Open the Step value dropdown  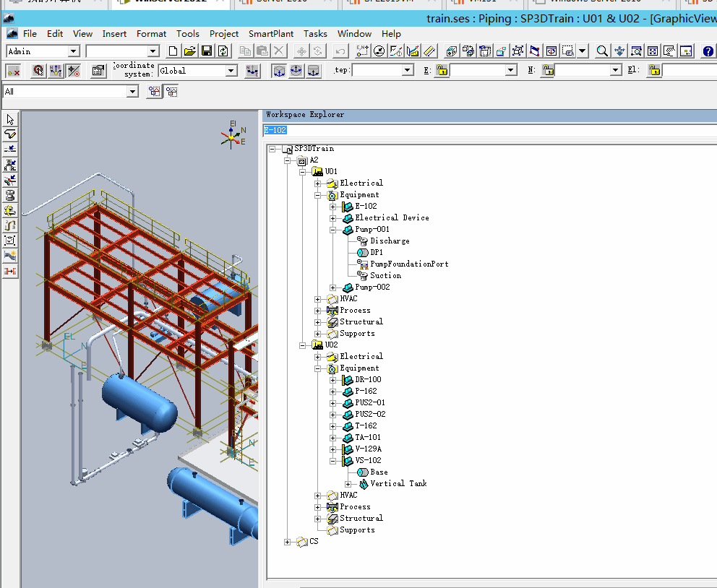pos(407,70)
